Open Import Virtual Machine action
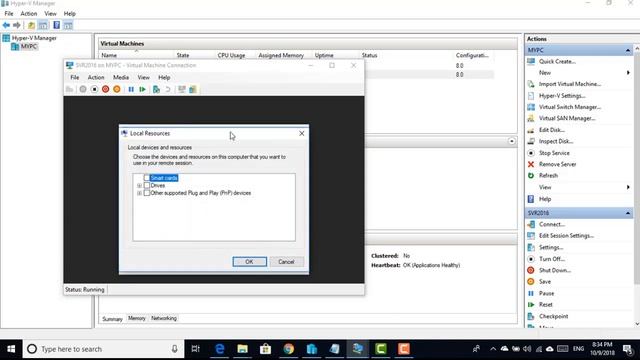The image size is (640, 360). pyautogui.click(x=570, y=84)
